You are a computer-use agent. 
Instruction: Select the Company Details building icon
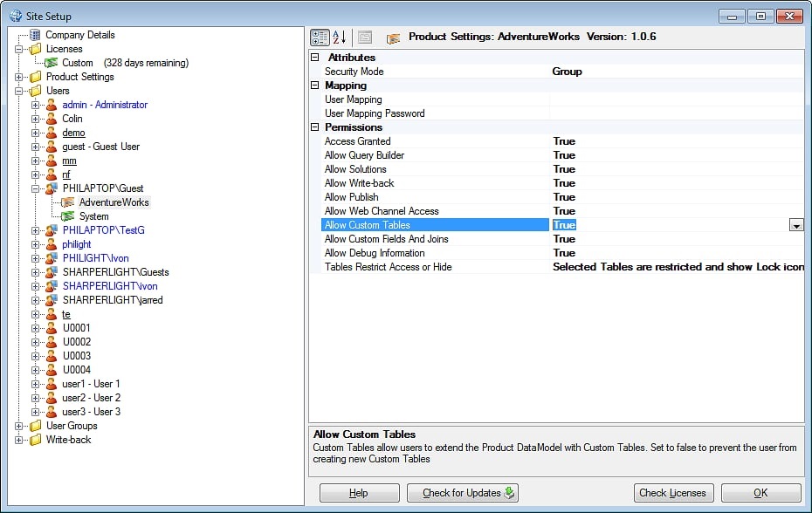click(35, 35)
